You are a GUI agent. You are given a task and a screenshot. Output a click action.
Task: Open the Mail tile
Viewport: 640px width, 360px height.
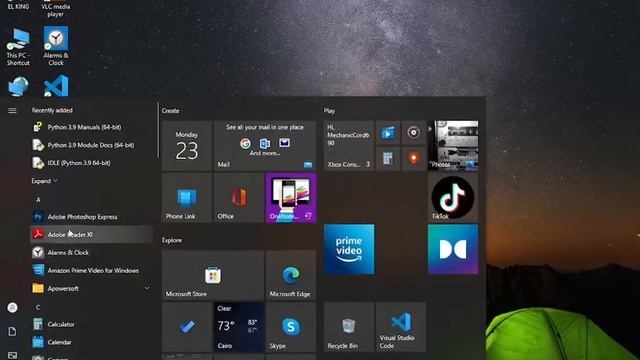[x=265, y=146]
